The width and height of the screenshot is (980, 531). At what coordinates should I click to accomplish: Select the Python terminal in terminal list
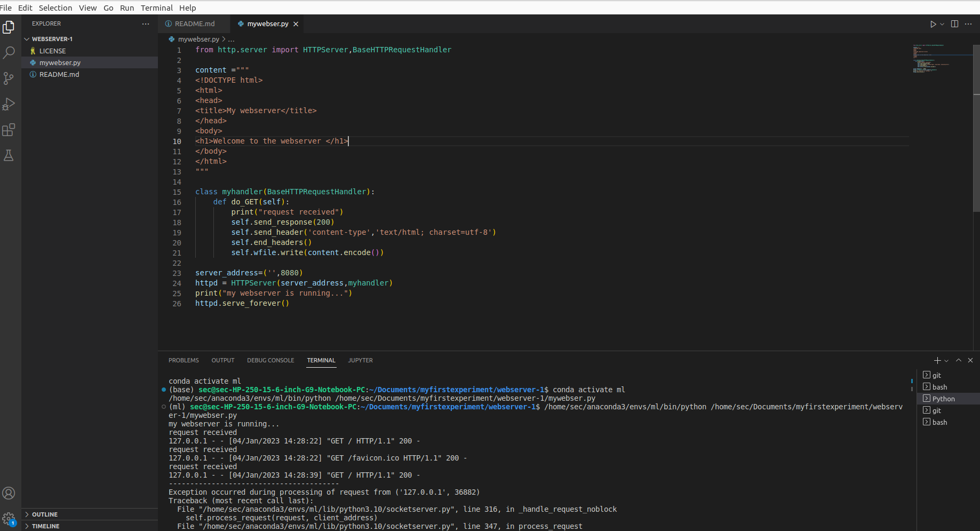point(948,399)
